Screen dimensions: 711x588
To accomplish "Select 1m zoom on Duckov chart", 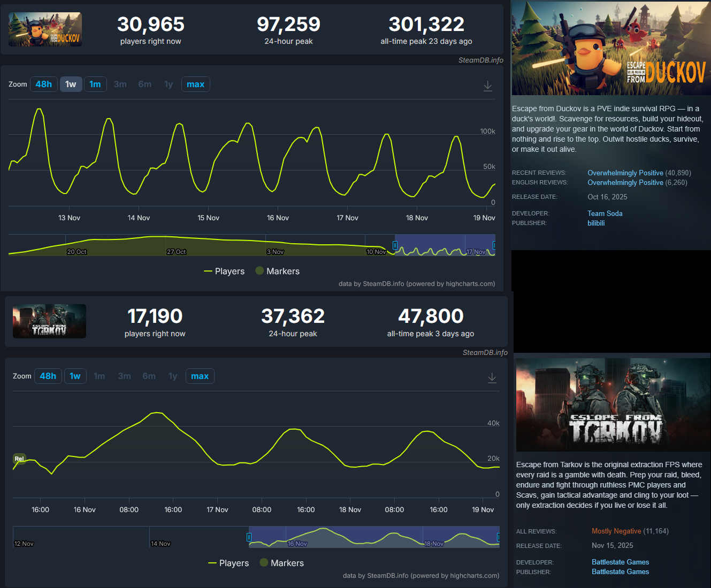I will click(95, 84).
